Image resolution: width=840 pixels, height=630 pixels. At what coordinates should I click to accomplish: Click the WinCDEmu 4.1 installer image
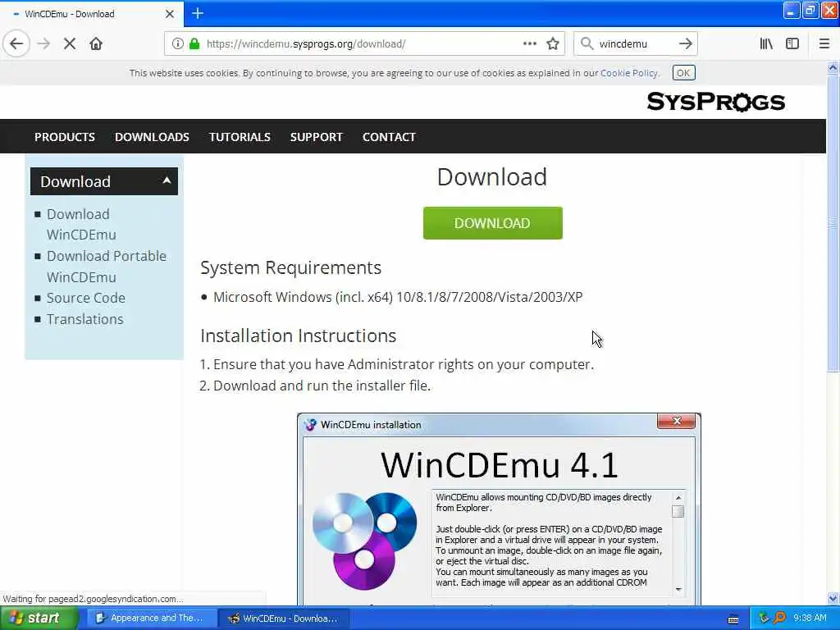point(499,509)
